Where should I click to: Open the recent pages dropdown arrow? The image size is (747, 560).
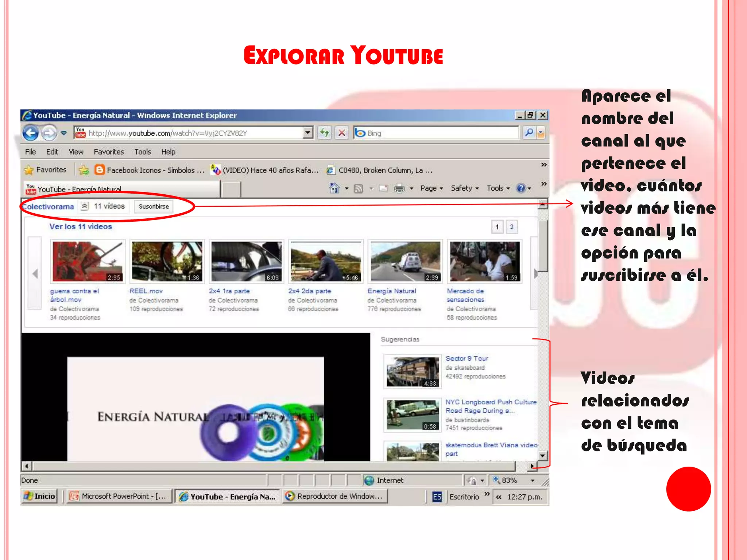coord(63,133)
